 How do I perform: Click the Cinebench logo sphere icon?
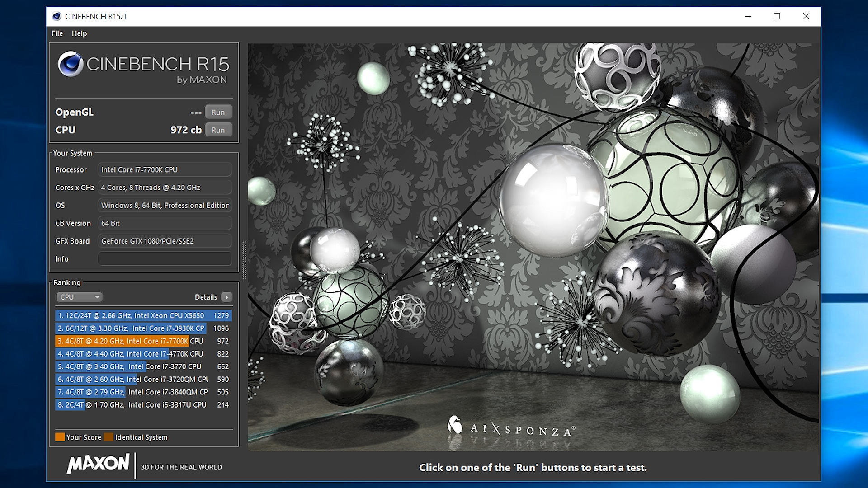click(x=71, y=64)
